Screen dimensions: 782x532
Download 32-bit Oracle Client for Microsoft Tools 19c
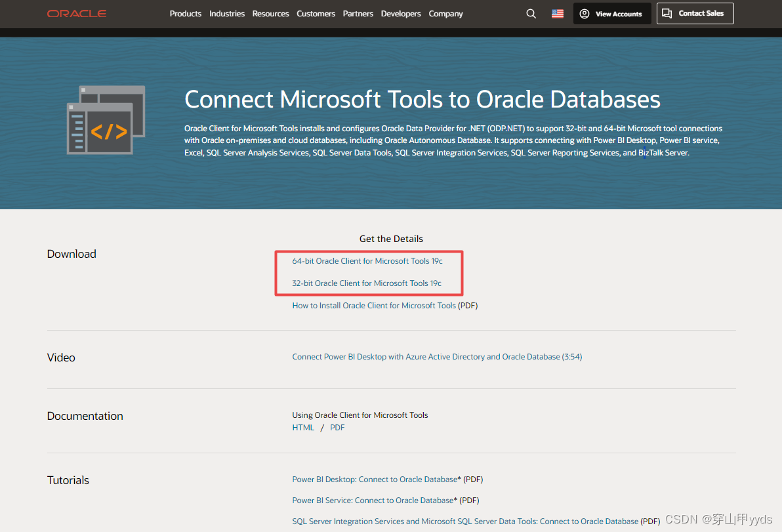click(x=367, y=283)
